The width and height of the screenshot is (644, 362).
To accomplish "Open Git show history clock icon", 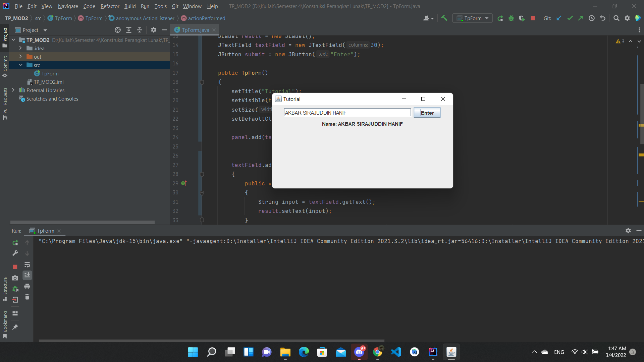I will tap(592, 18).
